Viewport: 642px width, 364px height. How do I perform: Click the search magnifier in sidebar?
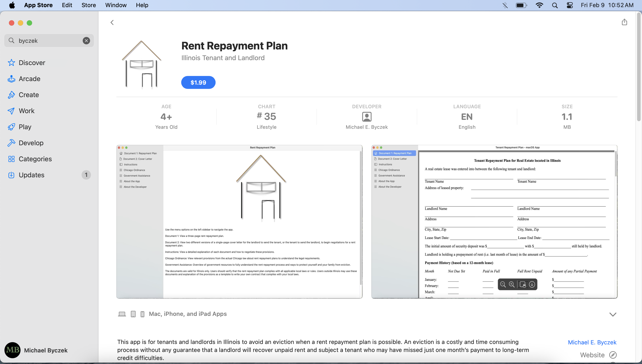12,41
